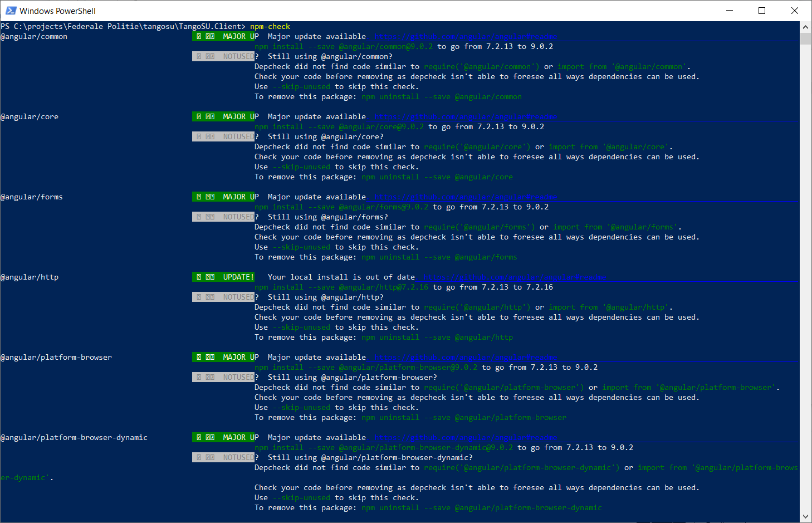Open the GitHub readme link for @angular/platform-browser
The height and width of the screenshot is (523, 812).
(466, 357)
